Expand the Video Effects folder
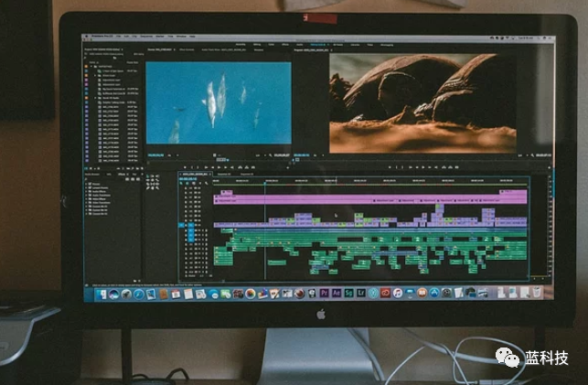588x385 pixels. [x=86, y=199]
